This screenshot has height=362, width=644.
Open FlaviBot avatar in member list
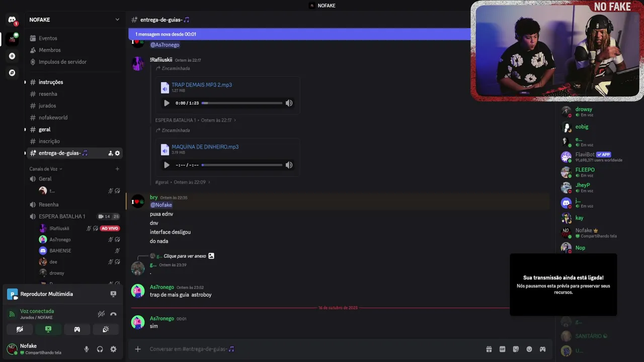pyautogui.click(x=566, y=157)
